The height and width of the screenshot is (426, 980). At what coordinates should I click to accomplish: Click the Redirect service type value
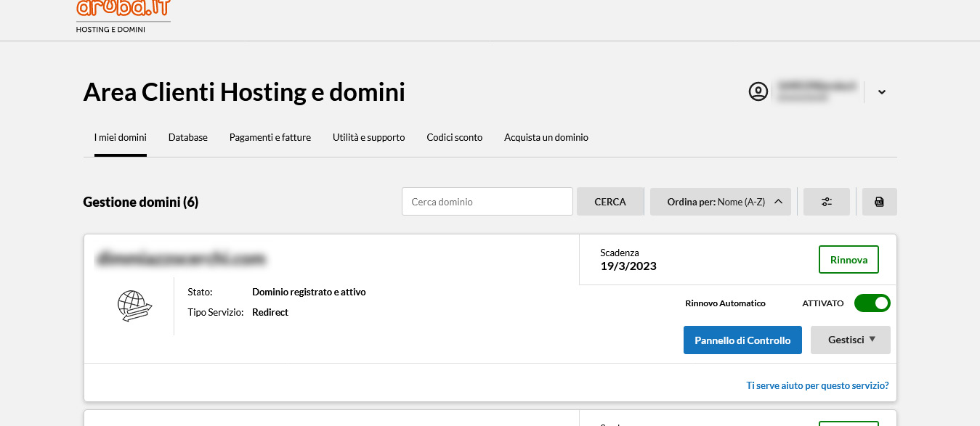click(270, 312)
